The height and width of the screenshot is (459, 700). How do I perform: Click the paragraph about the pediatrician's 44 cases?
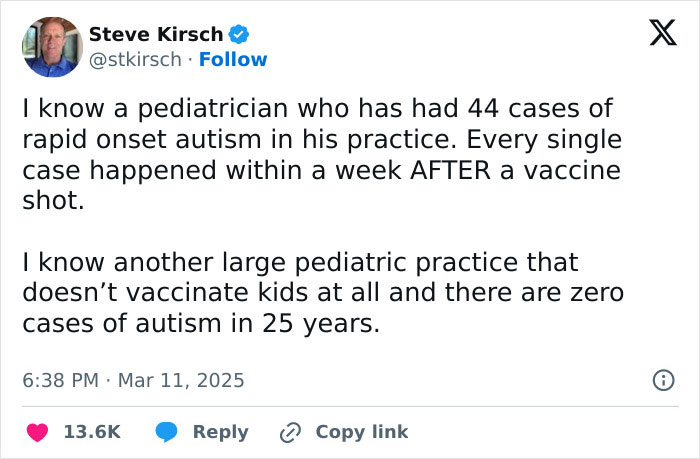(322, 154)
